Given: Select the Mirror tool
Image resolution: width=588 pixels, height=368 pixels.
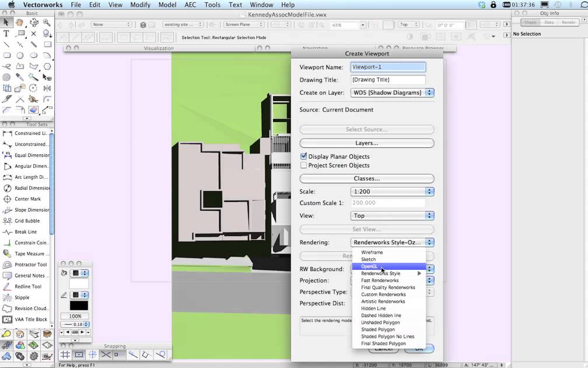Looking at the screenshot, I should [47, 88].
